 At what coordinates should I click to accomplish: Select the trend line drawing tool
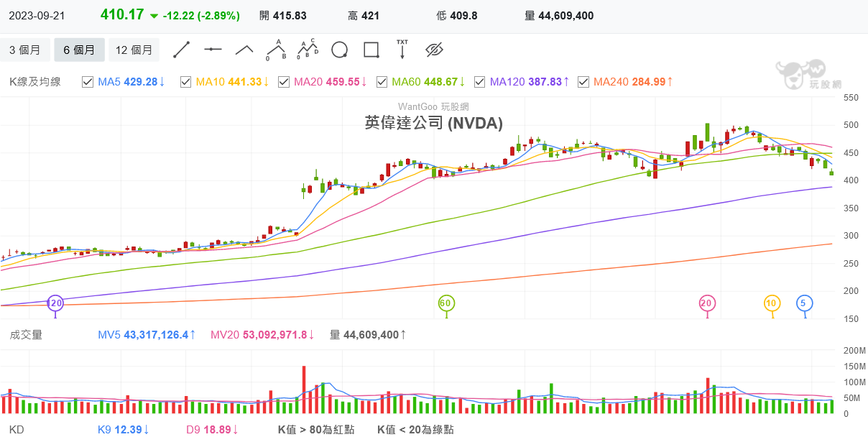[181, 50]
